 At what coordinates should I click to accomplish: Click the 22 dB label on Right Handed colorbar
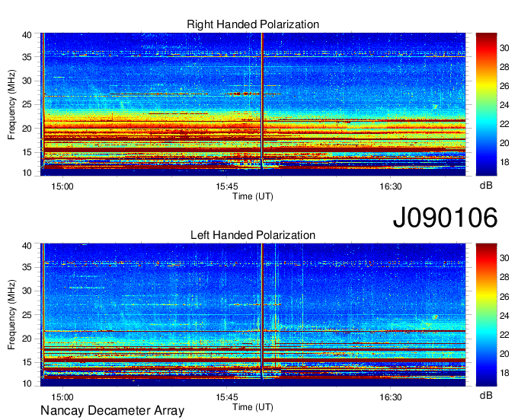pyautogui.click(x=504, y=124)
